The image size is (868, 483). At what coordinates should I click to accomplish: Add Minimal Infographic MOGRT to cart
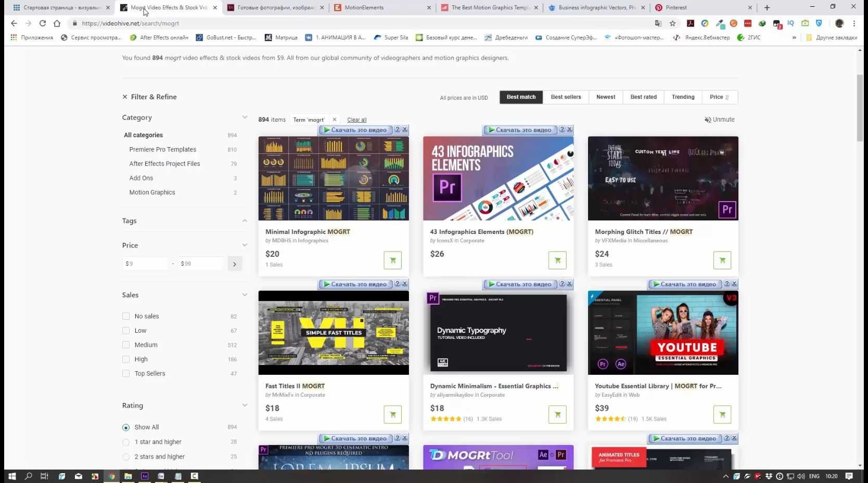[393, 260]
